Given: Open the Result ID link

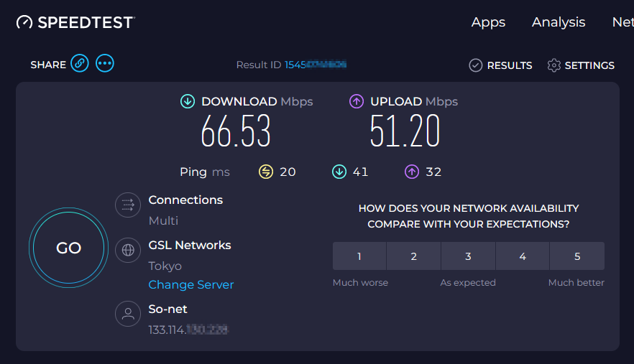Looking at the screenshot, I should coord(316,65).
